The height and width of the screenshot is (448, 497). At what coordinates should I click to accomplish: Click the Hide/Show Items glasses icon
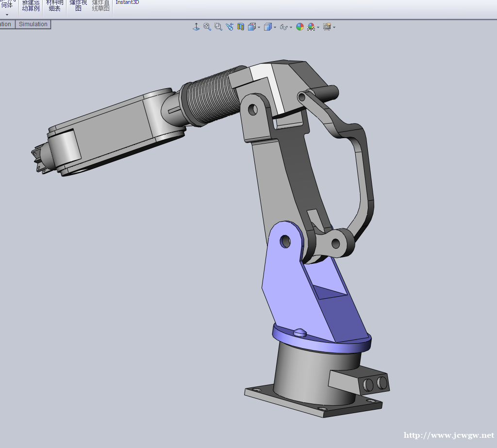284,27
